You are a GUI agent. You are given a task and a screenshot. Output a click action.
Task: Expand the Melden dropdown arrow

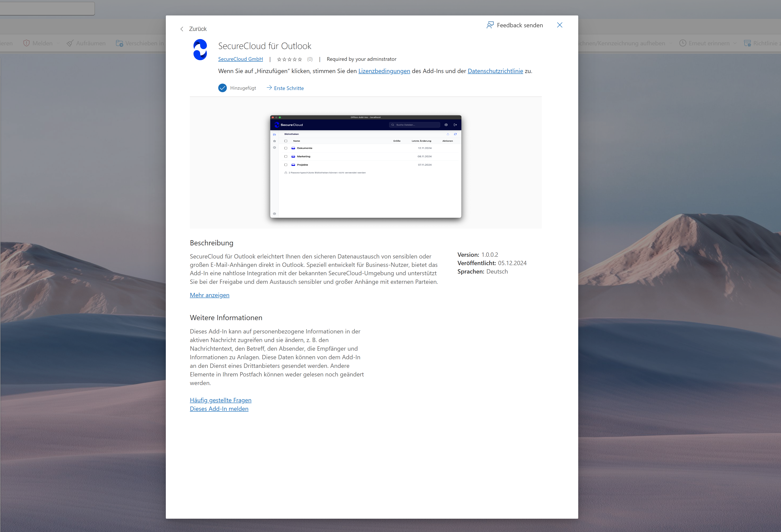[x=58, y=43]
